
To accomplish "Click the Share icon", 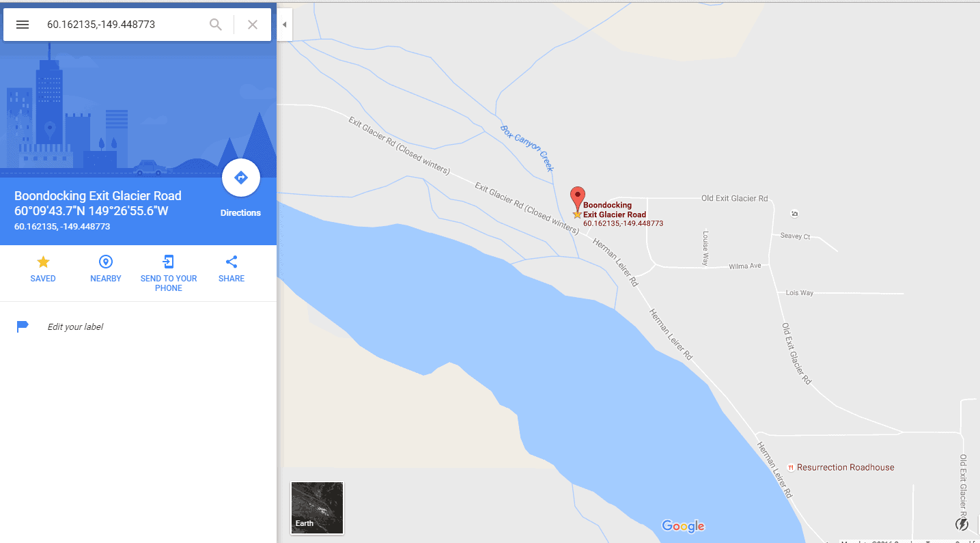I will (232, 268).
